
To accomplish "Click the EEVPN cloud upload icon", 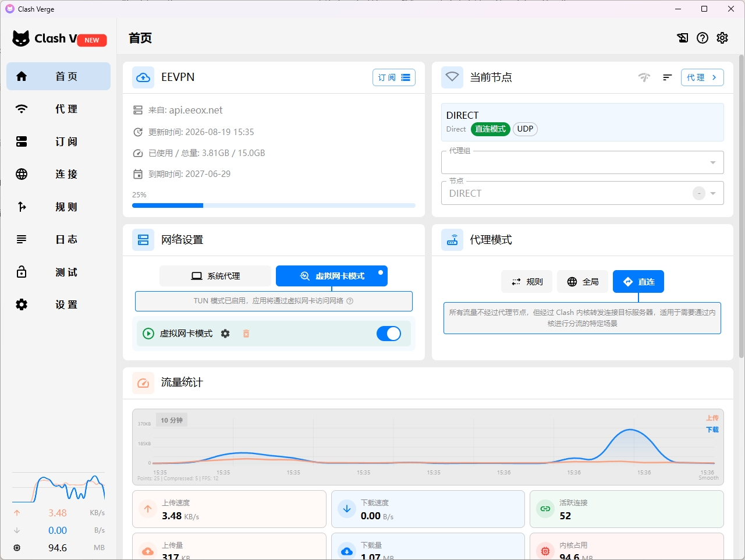I will click(x=143, y=77).
